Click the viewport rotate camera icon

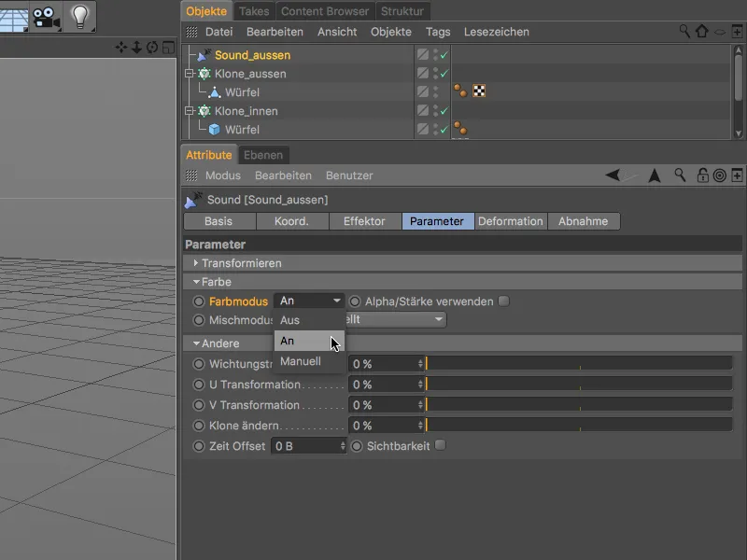coord(152,48)
